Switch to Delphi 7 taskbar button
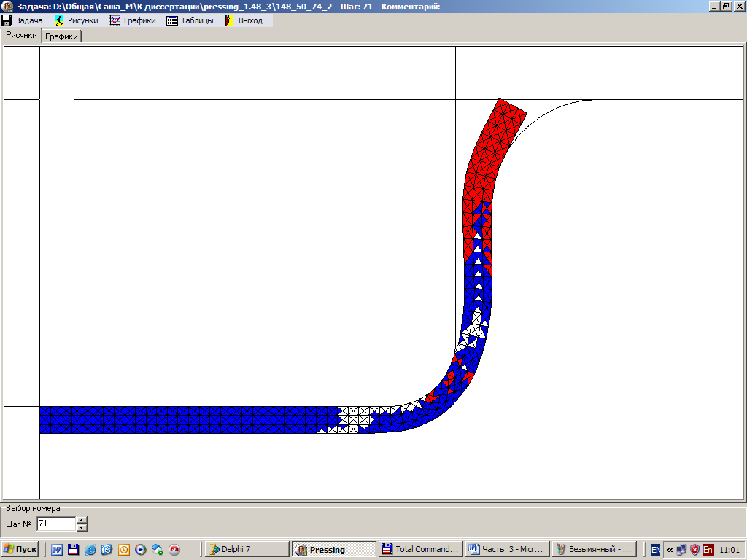Screen dimensions: 747x560 pyautogui.click(x=246, y=549)
